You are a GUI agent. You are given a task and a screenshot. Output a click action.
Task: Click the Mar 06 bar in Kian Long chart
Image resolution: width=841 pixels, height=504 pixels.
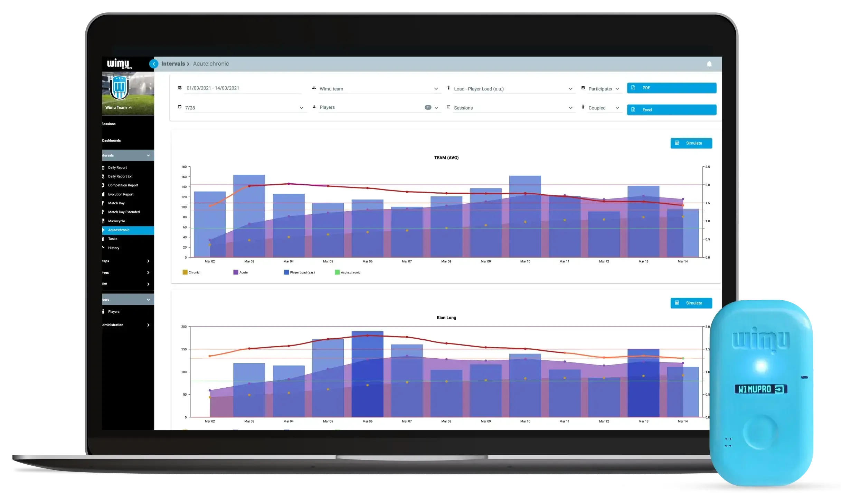tap(367, 374)
